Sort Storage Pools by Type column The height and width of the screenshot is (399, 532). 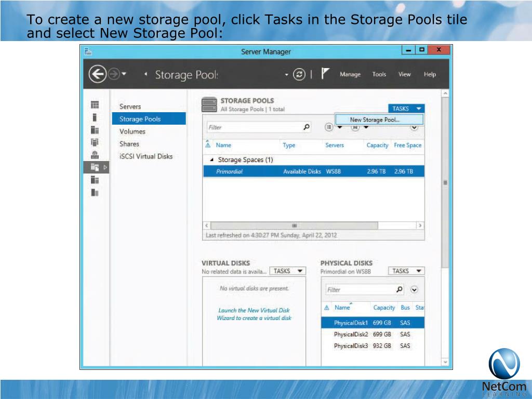tap(289, 145)
